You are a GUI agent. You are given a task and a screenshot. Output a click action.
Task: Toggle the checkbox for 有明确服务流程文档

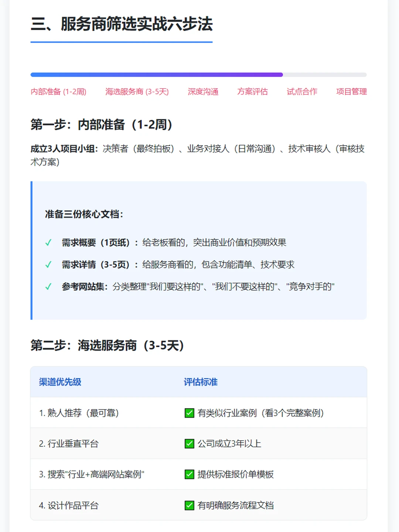click(x=190, y=505)
